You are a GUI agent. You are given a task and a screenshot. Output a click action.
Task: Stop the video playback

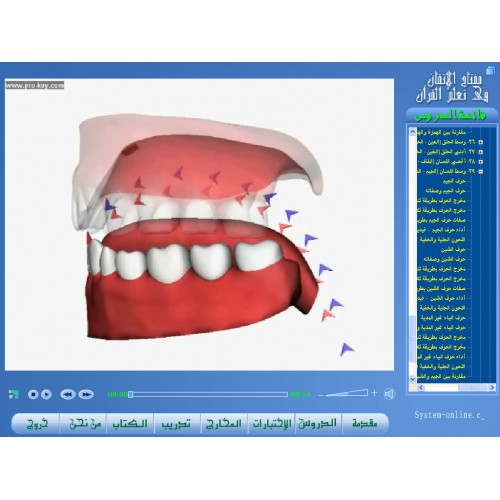click(x=33, y=394)
